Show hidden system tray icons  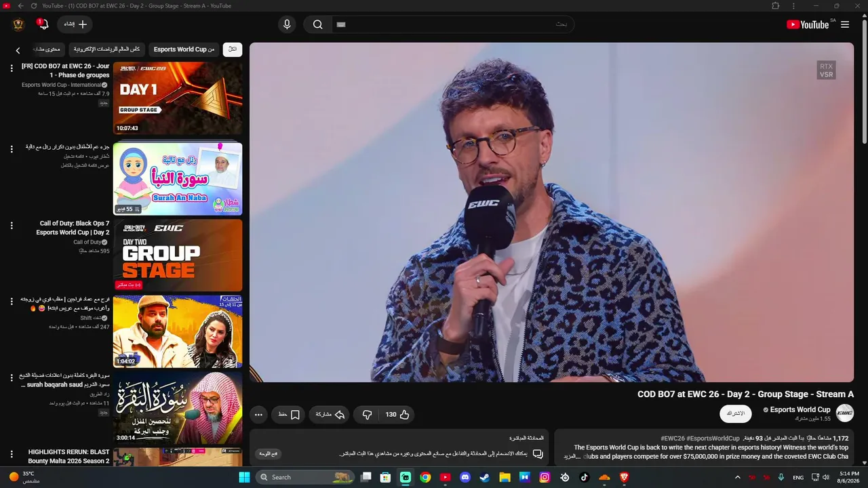[x=738, y=477]
